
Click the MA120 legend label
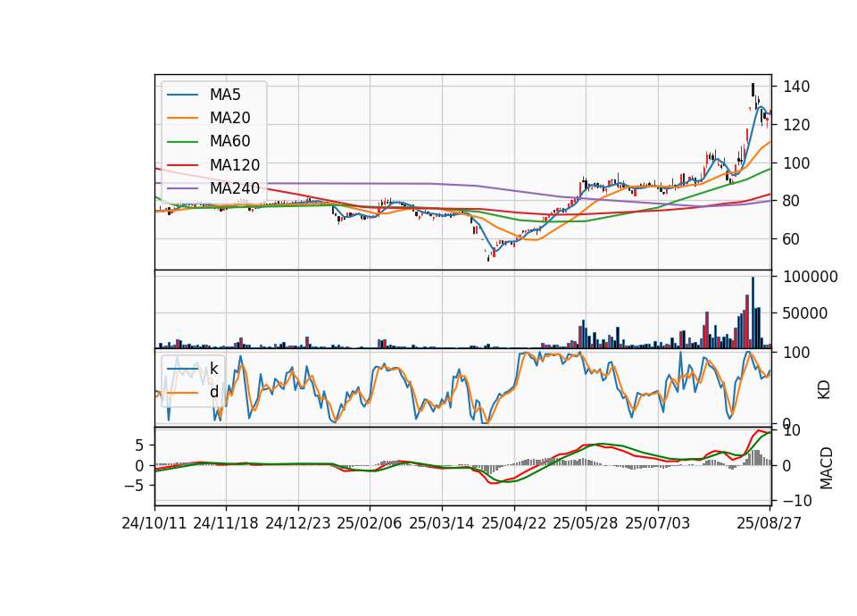(235, 165)
